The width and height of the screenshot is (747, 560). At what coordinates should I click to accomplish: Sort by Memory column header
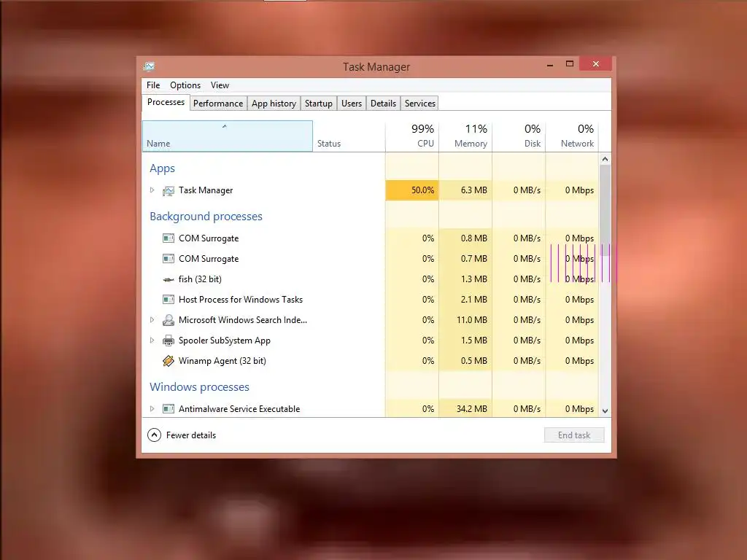tap(465, 136)
